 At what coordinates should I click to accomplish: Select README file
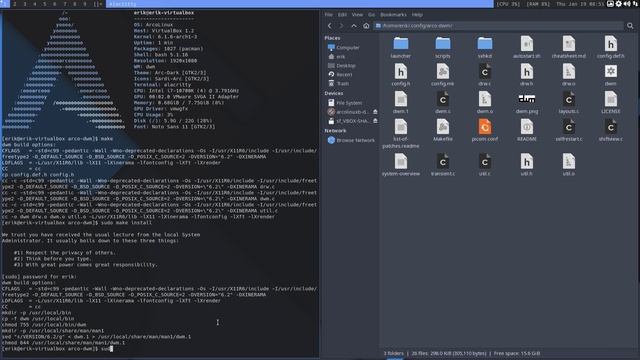coord(527,131)
